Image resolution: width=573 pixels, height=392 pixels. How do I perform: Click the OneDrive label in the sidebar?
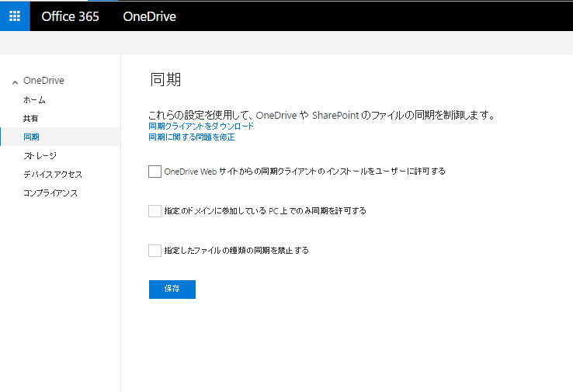click(x=43, y=81)
